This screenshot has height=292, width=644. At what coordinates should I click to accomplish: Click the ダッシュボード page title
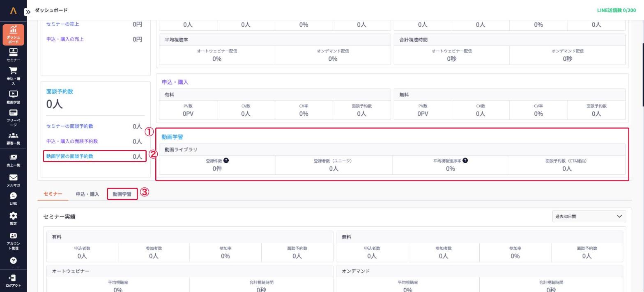pyautogui.click(x=51, y=10)
